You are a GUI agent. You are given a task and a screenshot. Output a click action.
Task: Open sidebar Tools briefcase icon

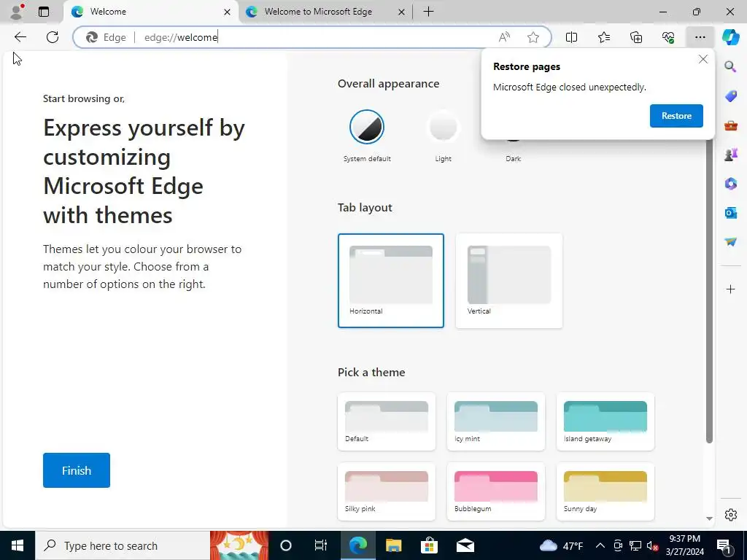[x=730, y=125]
